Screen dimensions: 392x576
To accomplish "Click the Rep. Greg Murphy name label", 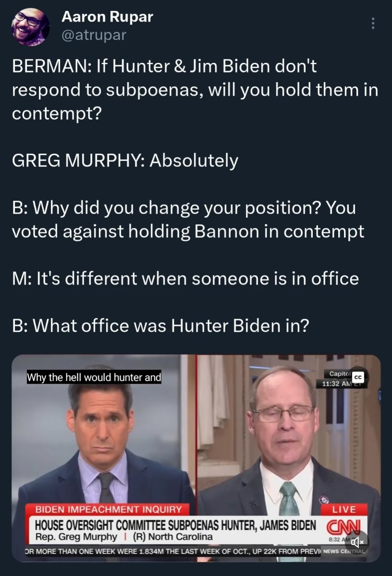I will (x=76, y=537).
